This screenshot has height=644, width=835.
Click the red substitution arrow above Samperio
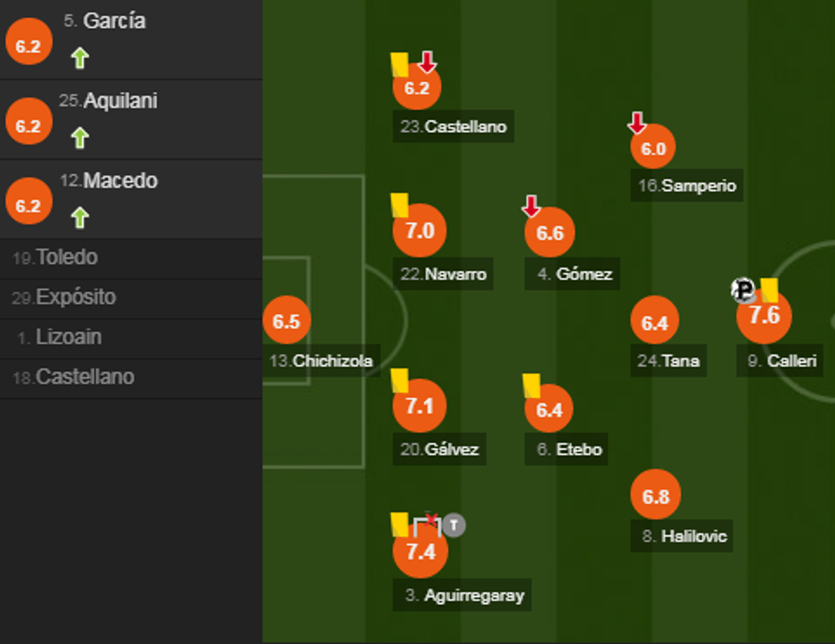[637, 123]
